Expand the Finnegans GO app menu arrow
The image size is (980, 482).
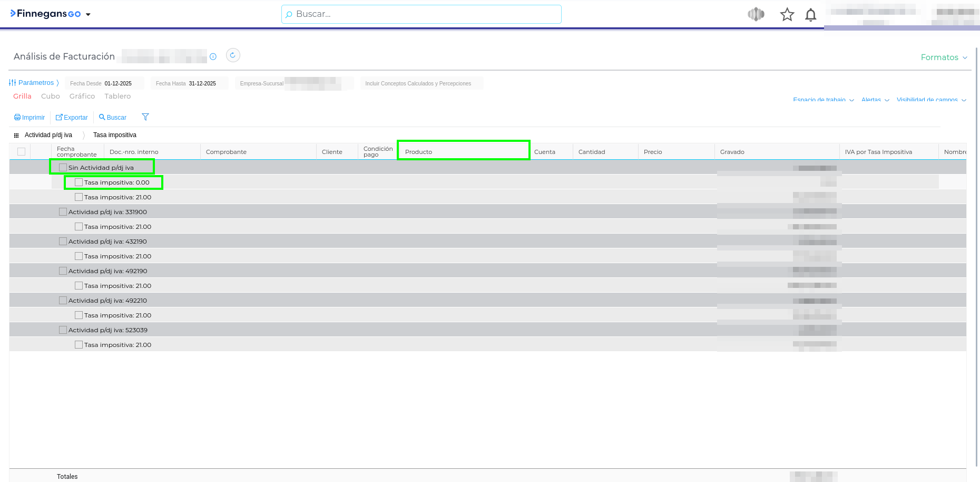[88, 15]
